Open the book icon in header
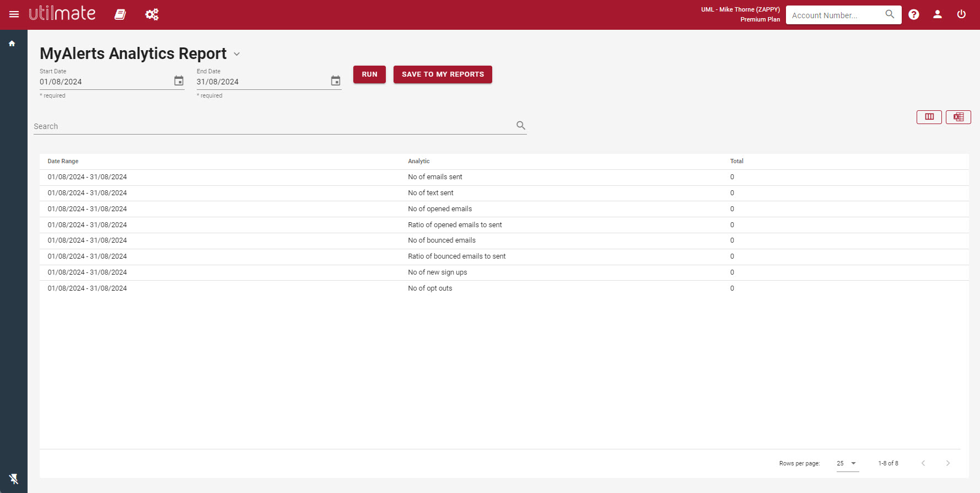Screen dimensions: 980x493 pyautogui.click(x=120, y=14)
